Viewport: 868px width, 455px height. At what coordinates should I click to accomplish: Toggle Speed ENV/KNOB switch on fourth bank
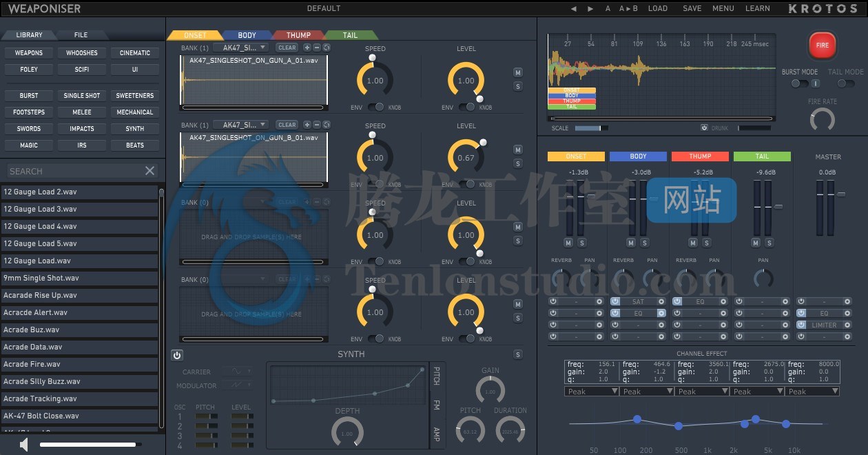pos(375,338)
